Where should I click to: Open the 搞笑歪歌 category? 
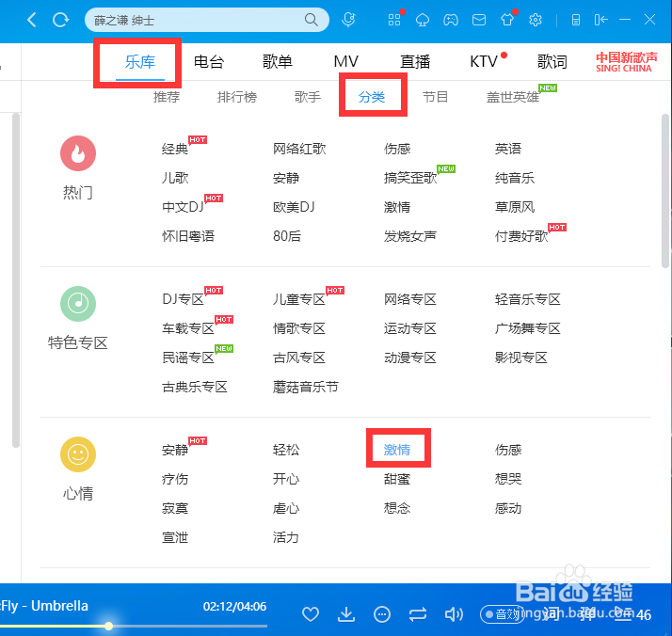(410, 178)
